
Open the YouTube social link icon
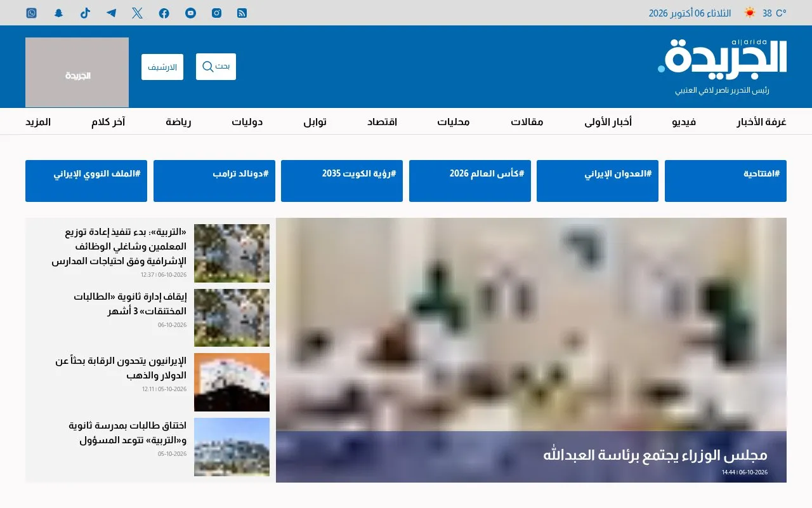pos(191,13)
